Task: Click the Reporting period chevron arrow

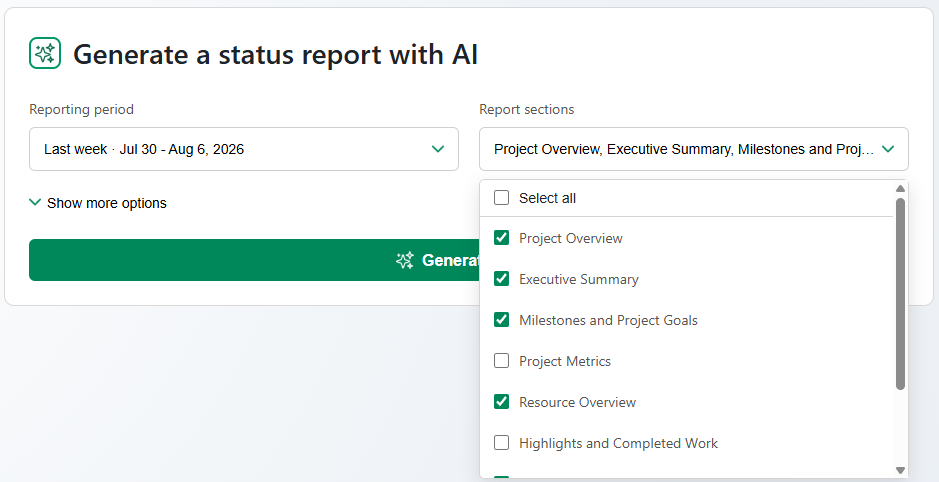Action: [438, 148]
